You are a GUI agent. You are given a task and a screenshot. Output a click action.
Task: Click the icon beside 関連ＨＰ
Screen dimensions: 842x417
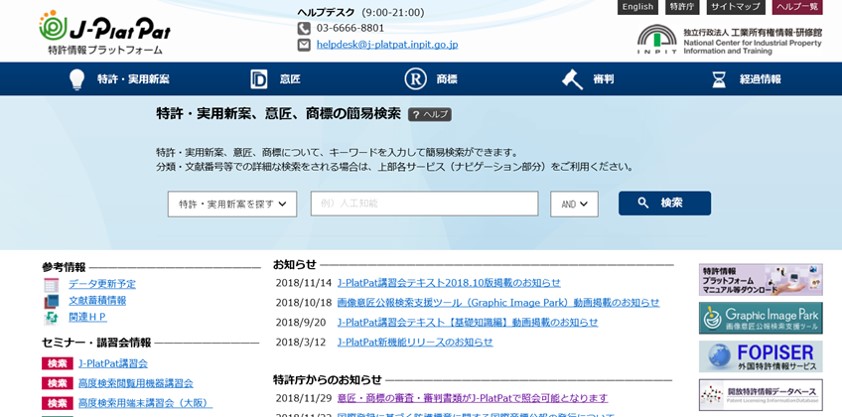(x=52, y=318)
